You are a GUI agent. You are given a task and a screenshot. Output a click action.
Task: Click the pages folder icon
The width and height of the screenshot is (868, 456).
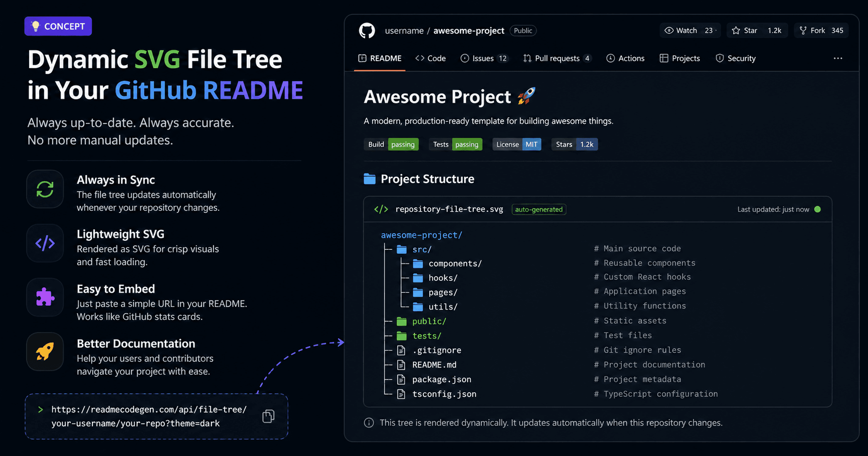pos(418,292)
